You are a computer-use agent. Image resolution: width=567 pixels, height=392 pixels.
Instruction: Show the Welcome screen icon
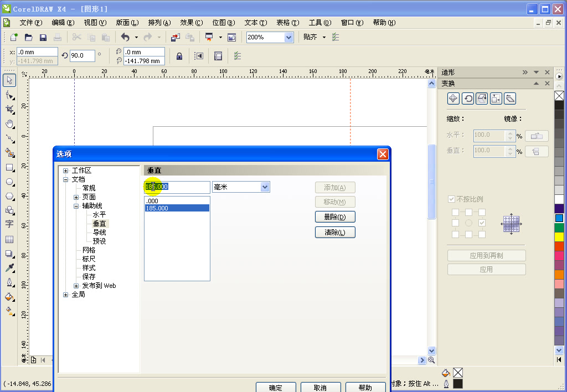232,37
